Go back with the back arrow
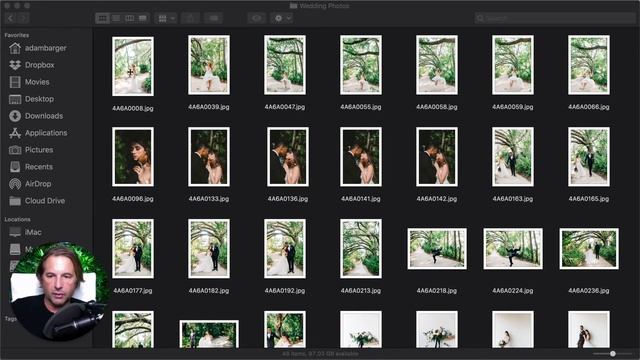640x360 pixels. click(11, 18)
